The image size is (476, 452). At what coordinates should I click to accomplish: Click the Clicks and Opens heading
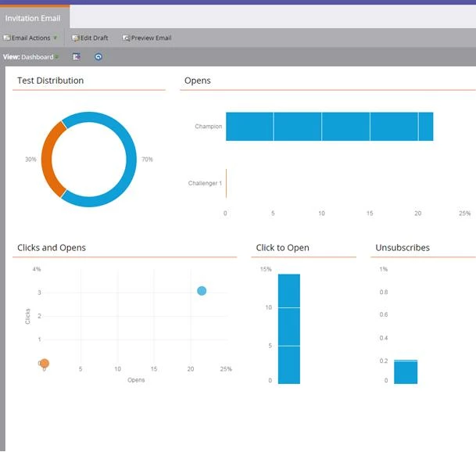[x=52, y=248]
